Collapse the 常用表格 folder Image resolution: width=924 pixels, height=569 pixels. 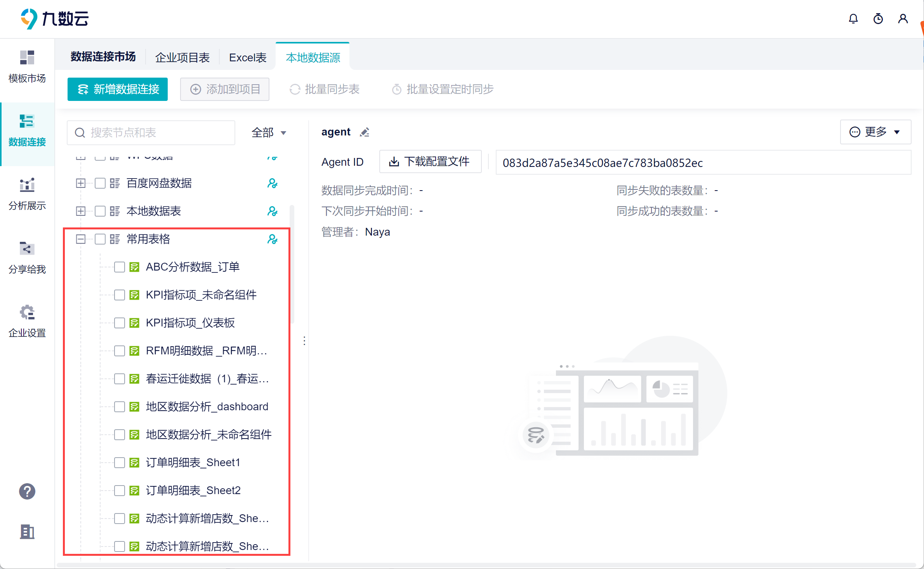pyautogui.click(x=81, y=239)
